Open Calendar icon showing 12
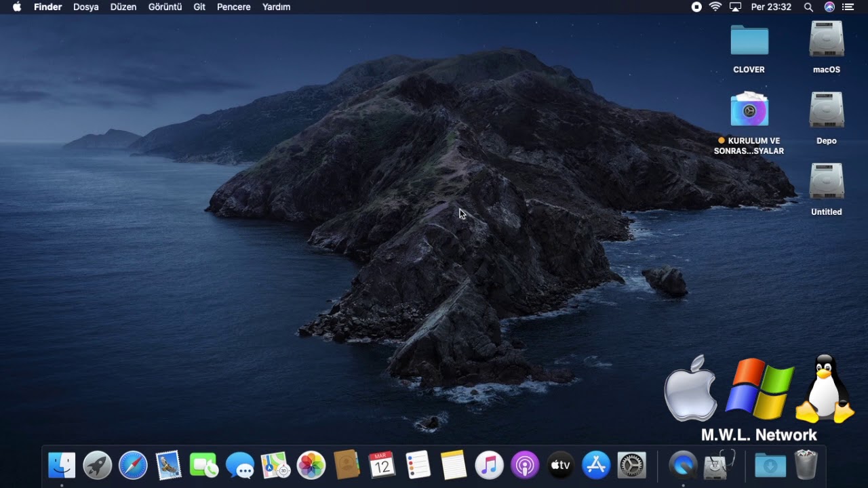This screenshot has height=488, width=868. [x=382, y=466]
